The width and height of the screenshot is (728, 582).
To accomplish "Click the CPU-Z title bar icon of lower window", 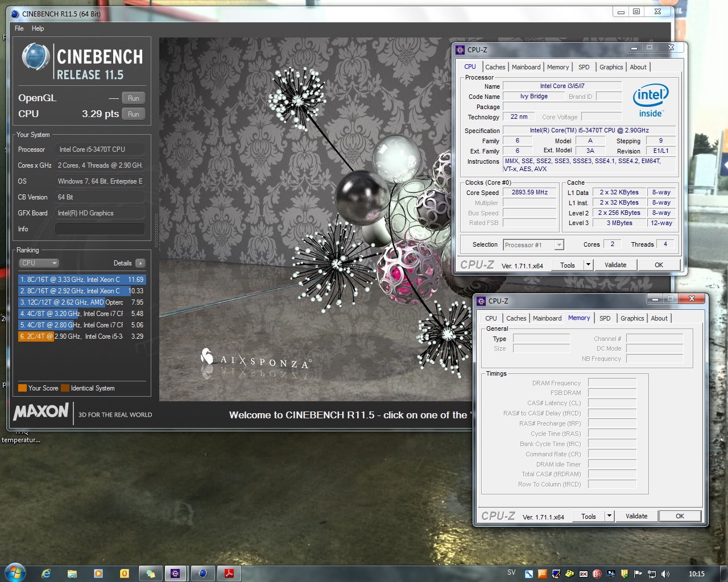I will (x=481, y=301).
